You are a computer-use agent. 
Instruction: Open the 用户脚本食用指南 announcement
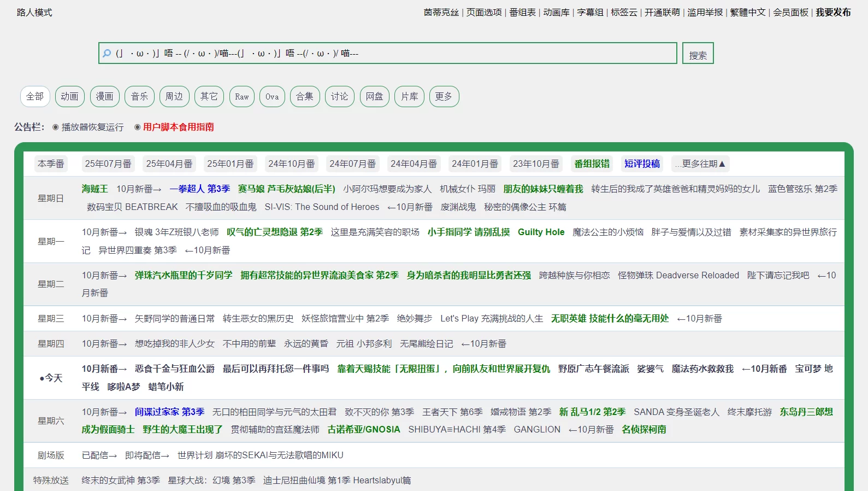click(178, 127)
